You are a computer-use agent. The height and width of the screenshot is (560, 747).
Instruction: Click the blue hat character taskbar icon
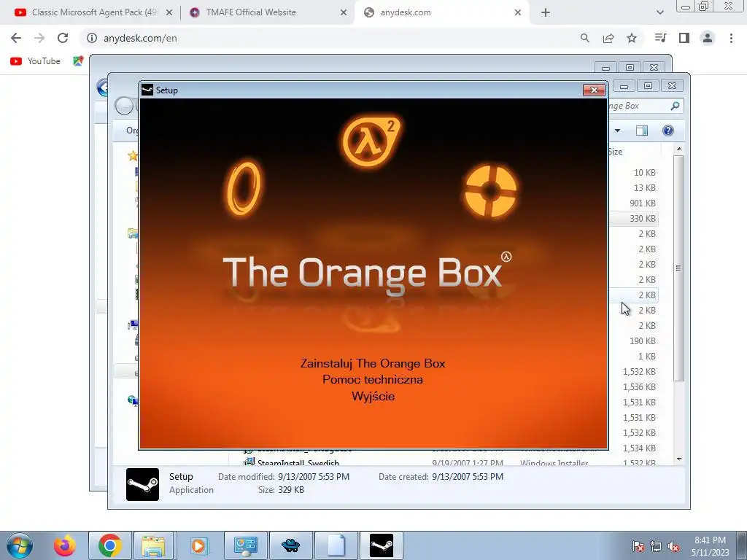[290, 545]
